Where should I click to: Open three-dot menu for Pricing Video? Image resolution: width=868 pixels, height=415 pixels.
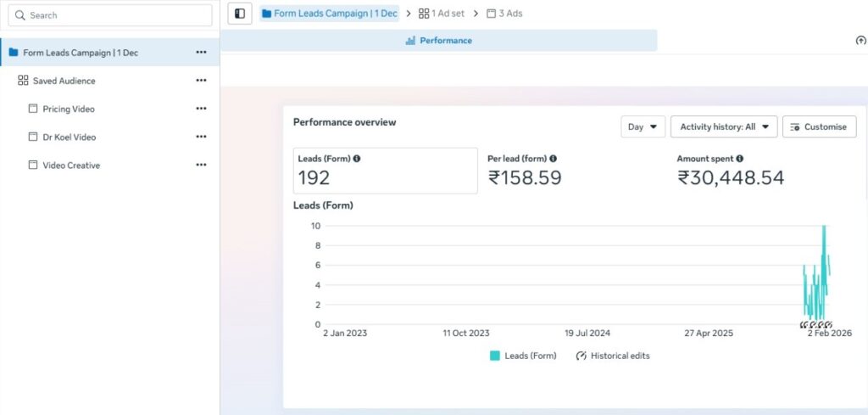pyautogui.click(x=201, y=109)
